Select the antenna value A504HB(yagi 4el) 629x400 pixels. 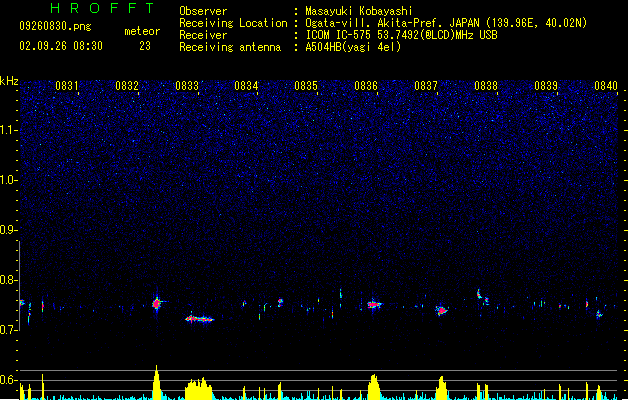[353, 47]
